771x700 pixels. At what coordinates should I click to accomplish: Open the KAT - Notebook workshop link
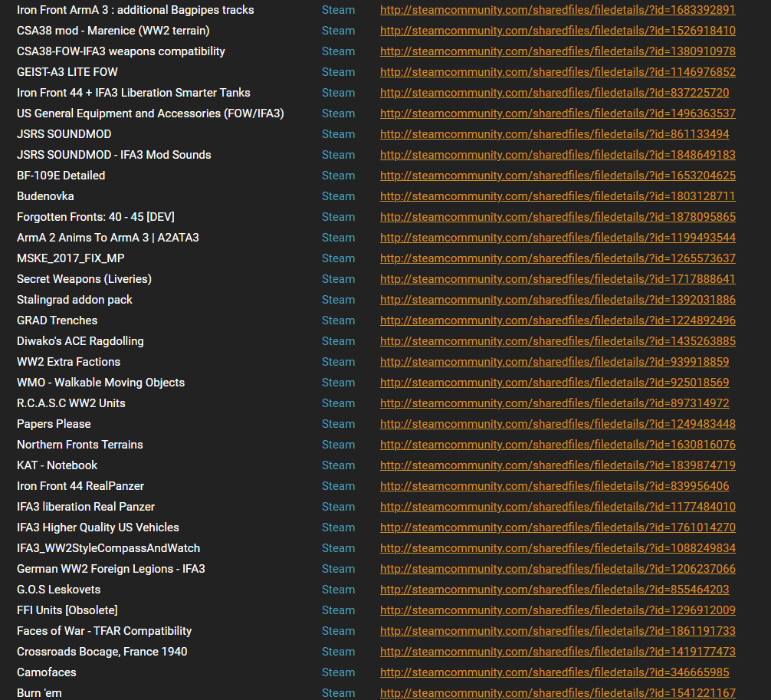pos(557,465)
